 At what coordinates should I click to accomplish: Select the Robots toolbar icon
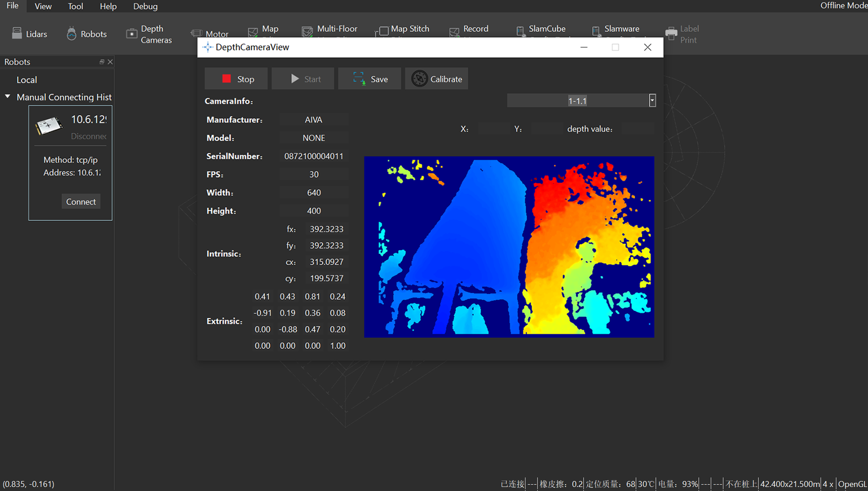coord(86,33)
